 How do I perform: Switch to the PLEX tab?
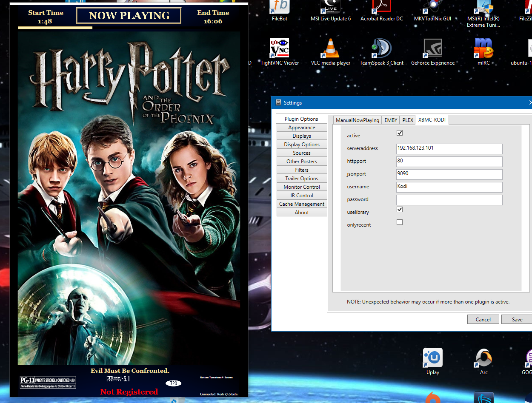point(408,120)
